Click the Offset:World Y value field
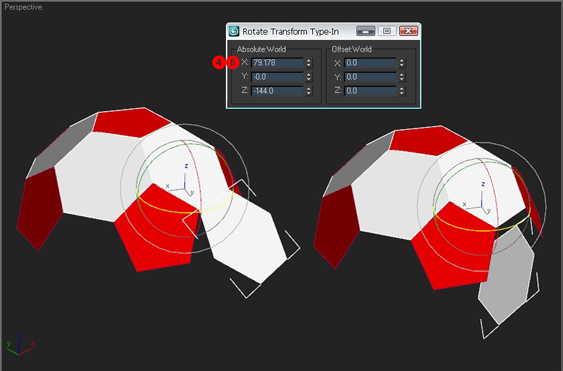Screen dimensions: 563x371 pos(370,77)
